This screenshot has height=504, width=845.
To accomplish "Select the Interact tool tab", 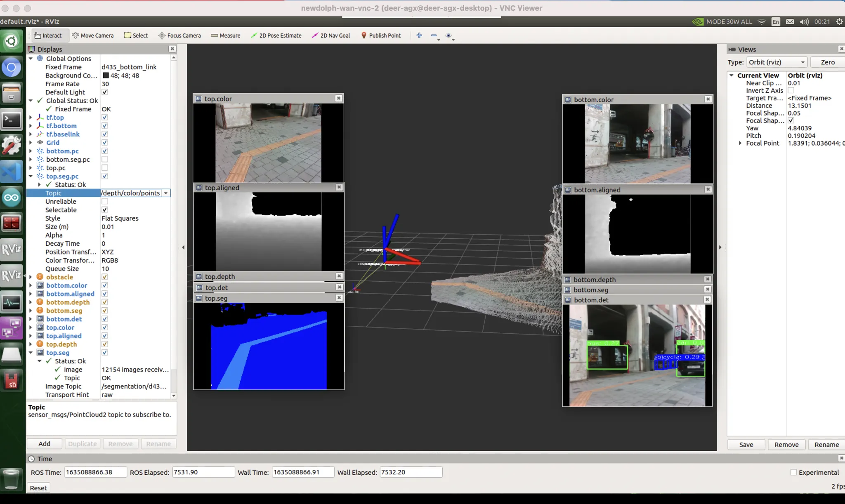I will coord(48,35).
